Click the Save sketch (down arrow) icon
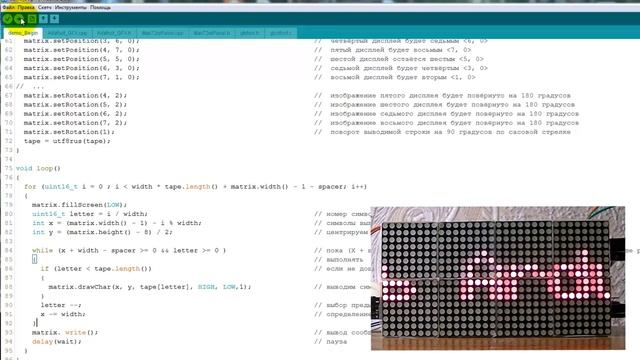This screenshot has height=360, width=640. tap(54, 19)
